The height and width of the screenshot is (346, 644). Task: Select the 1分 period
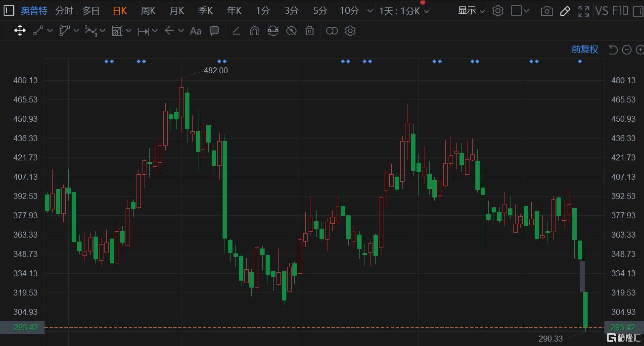263,10
